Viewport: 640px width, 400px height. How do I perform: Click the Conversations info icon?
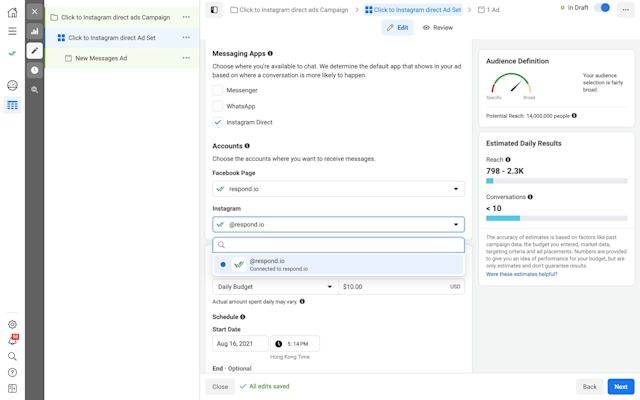[530, 197]
